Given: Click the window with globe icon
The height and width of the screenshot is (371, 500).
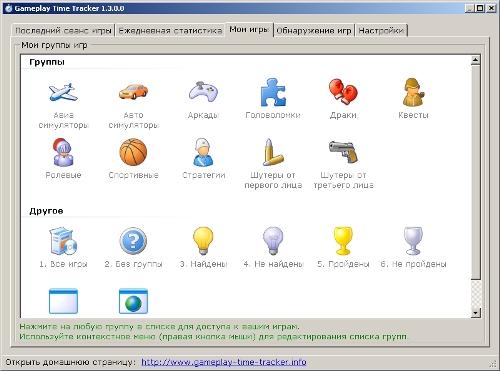Looking at the screenshot, I should [133, 301].
